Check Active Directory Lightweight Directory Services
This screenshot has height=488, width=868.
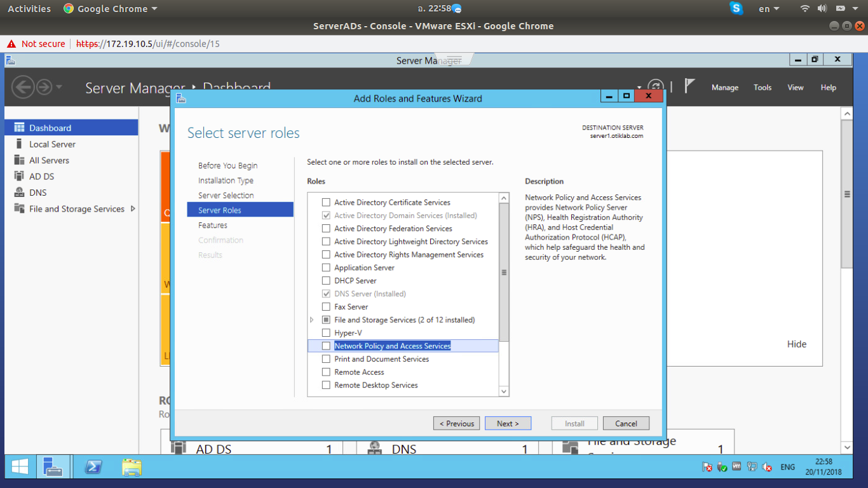(326, 241)
